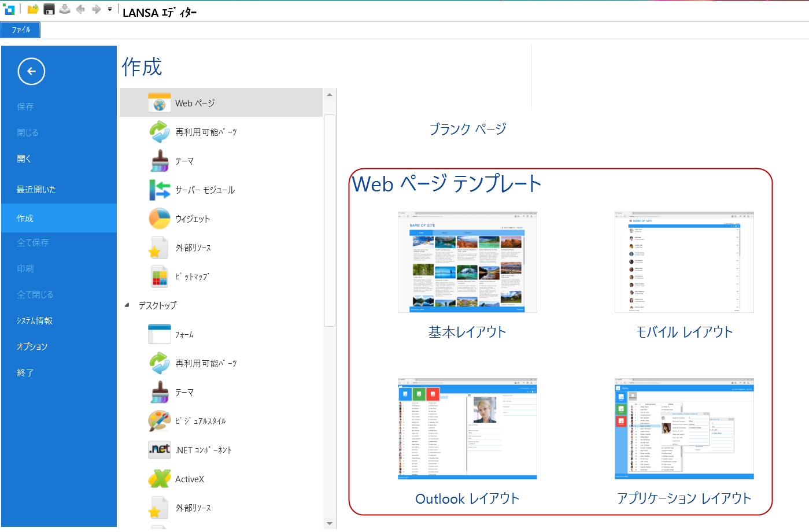The image size is (809, 532).
Task: Click the creation list scrollbar thumb
Action: [x=330, y=221]
